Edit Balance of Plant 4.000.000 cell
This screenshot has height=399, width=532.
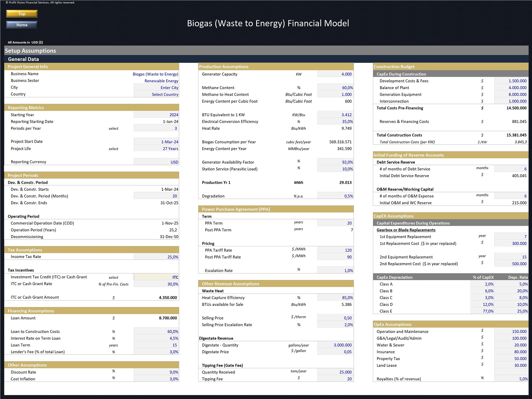pos(511,88)
